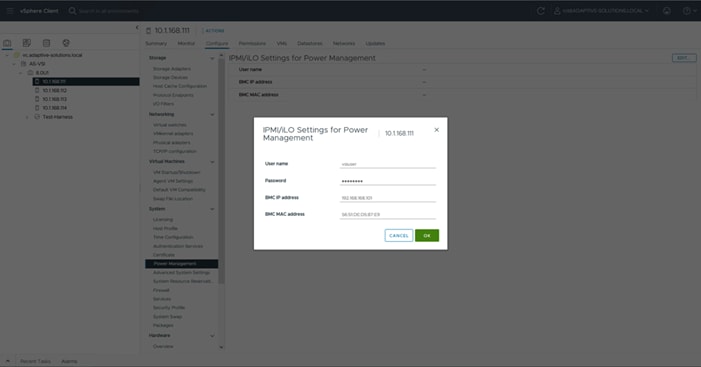
Task: Select the AS-VSI datacenter
Action: coord(37,64)
